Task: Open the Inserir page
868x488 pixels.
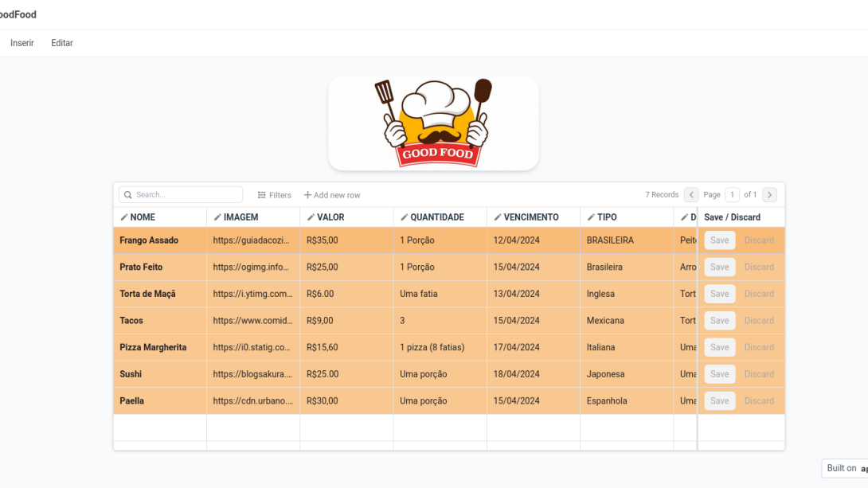Action: 22,43
